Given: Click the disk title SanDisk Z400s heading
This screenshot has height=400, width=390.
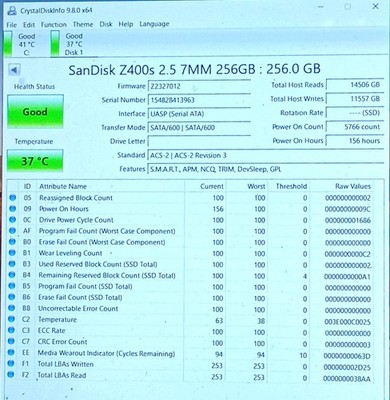Looking at the screenshot, I should (x=194, y=70).
